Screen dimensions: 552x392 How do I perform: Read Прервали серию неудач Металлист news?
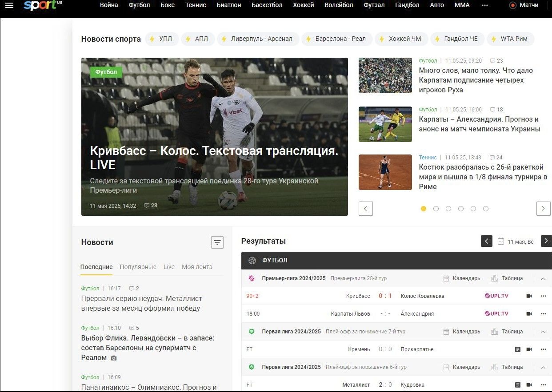coord(142,304)
